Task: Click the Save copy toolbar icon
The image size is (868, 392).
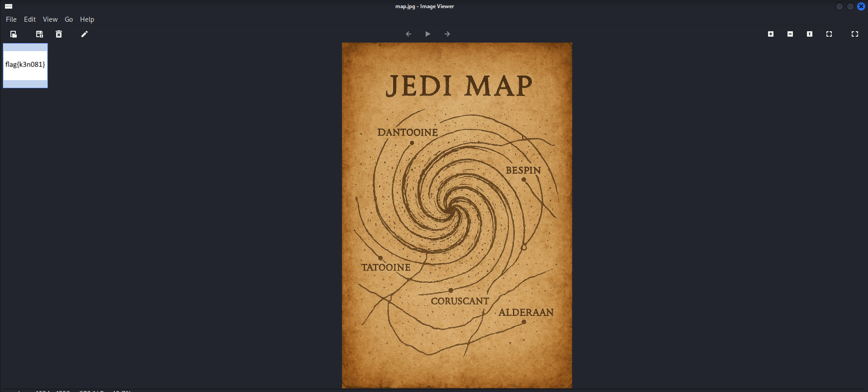Action: (x=39, y=34)
